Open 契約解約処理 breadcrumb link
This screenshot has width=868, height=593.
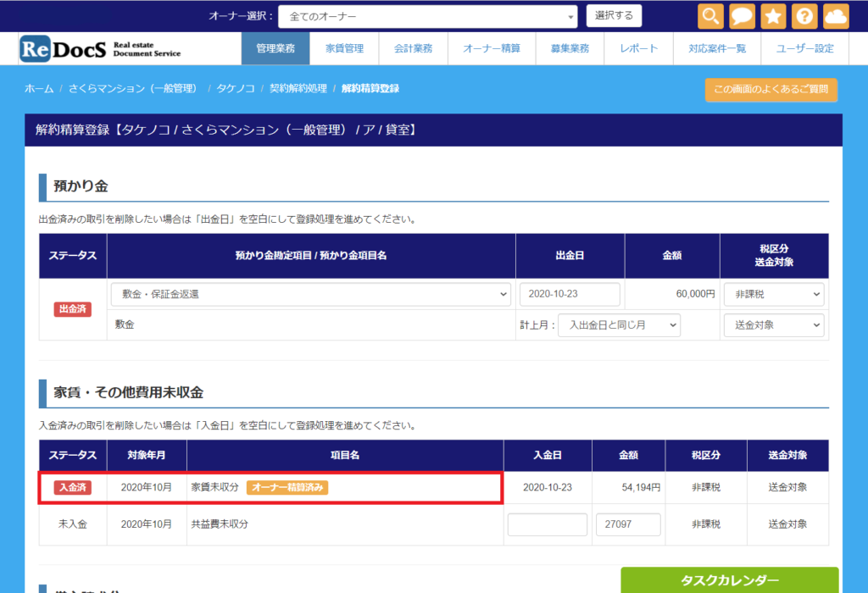[298, 88]
